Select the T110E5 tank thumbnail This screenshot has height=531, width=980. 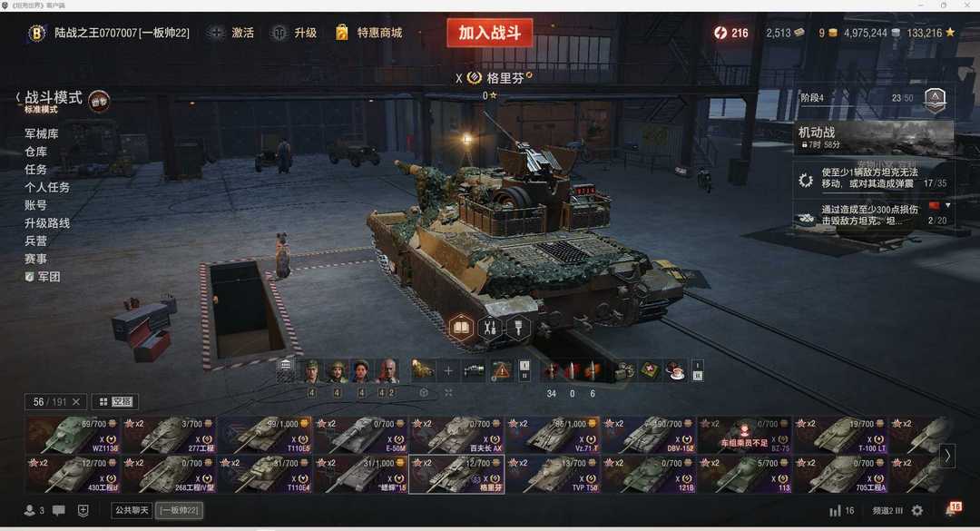coord(265,435)
